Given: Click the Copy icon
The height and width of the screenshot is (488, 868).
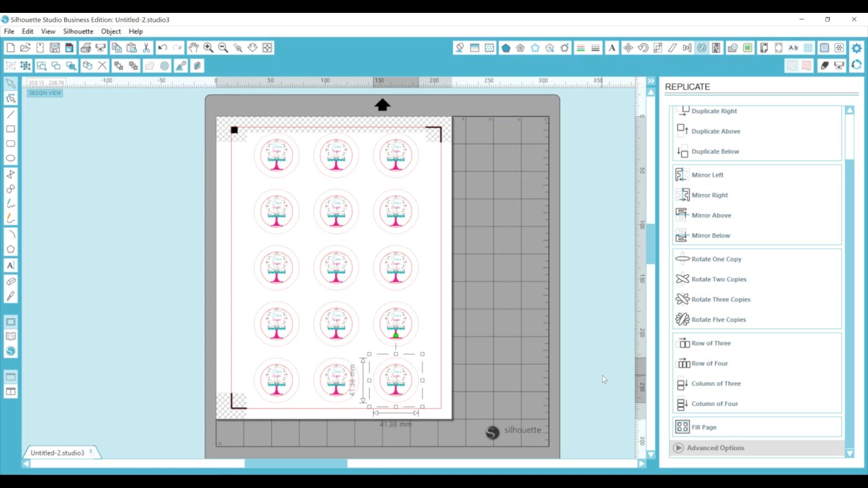Looking at the screenshot, I should 117,47.
